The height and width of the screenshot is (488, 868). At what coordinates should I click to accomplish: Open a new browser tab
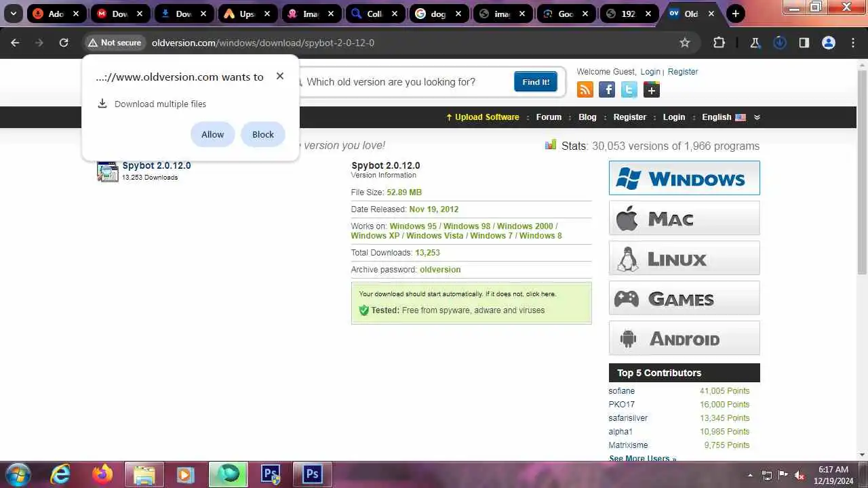pyautogui.click(x=736, y=14)
